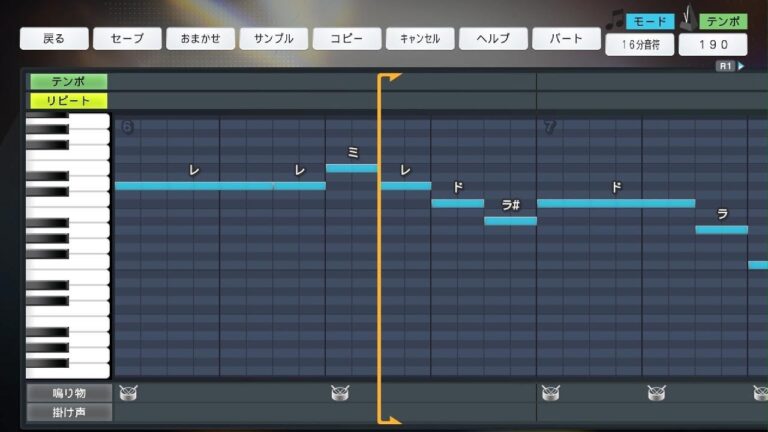The image size is (768, 432).
Task: Open the サンプル samples menu
Action: pos(273,39)
